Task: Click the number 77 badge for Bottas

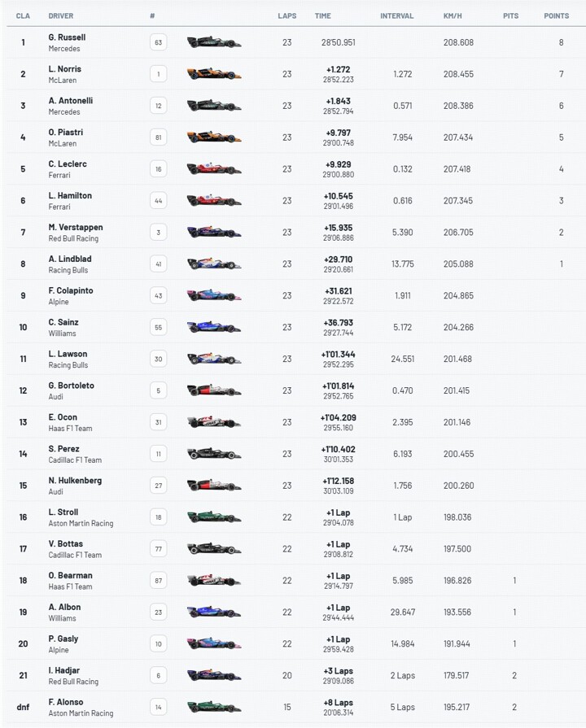Action: click(x=159, y=549)
